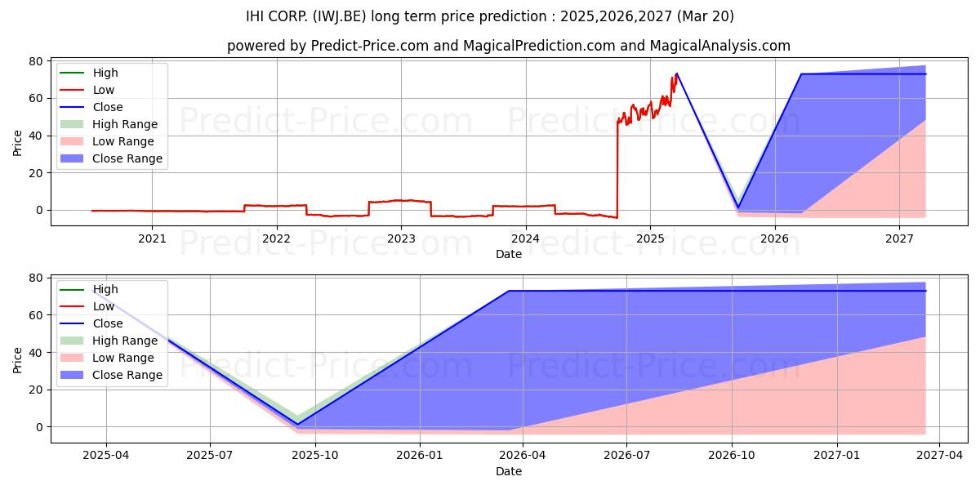This screenshot has width=980, height=490.
Task: Click the Date axis label under bottom chart
Action: [509, 471]
